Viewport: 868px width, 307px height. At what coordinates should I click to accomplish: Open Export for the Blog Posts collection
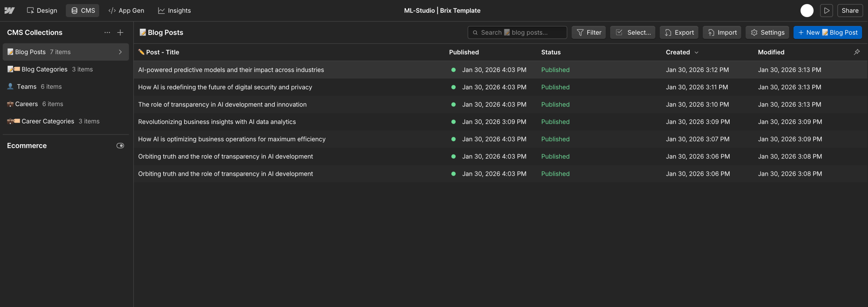tap(679, 32)
